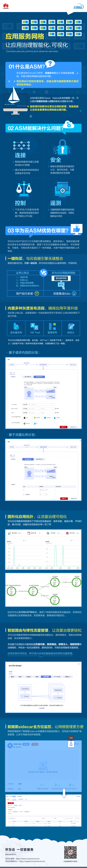This screenshot has width=87, height=868.
Task: Close the productpage dialog
Action: point(79,664)
